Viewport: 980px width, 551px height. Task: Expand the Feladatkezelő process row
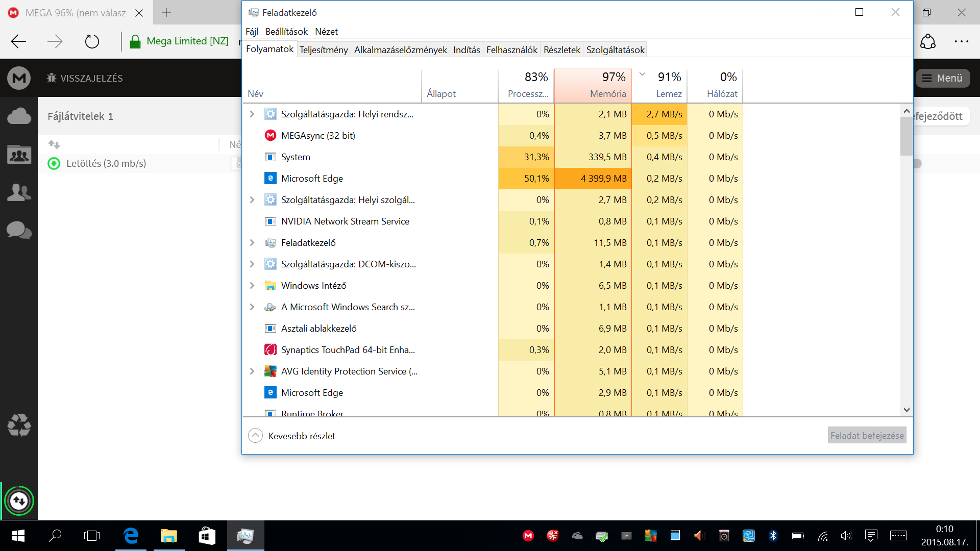[252, 243]
